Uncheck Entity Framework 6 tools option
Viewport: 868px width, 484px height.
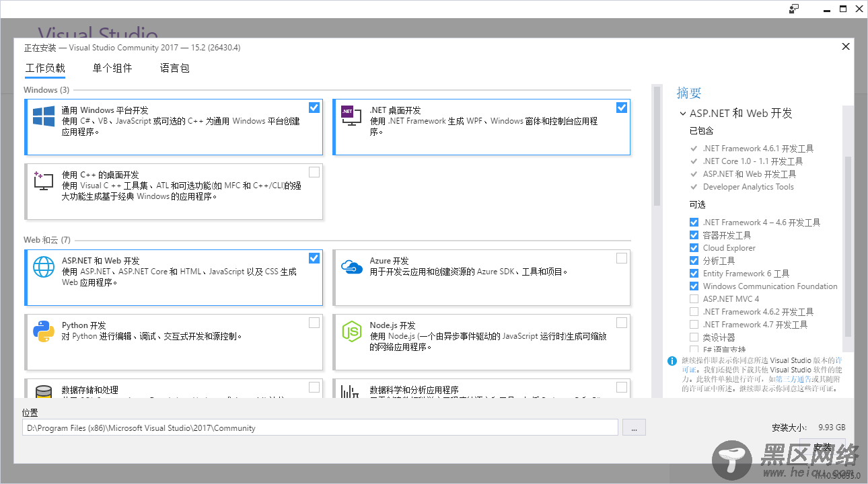(x=694, y=274)
